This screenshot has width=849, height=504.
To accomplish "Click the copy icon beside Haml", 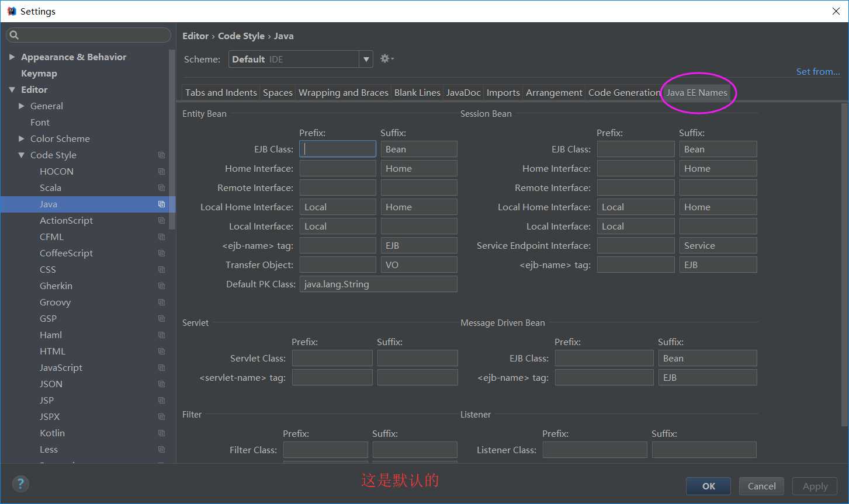I will pyautogui.click(x=162, y=335).
